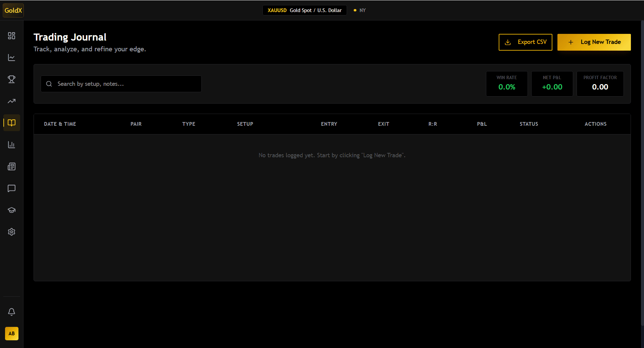The width and height of the screenshot is (644, 348).
Task: Click the NY session indicator
Action: 359,10
